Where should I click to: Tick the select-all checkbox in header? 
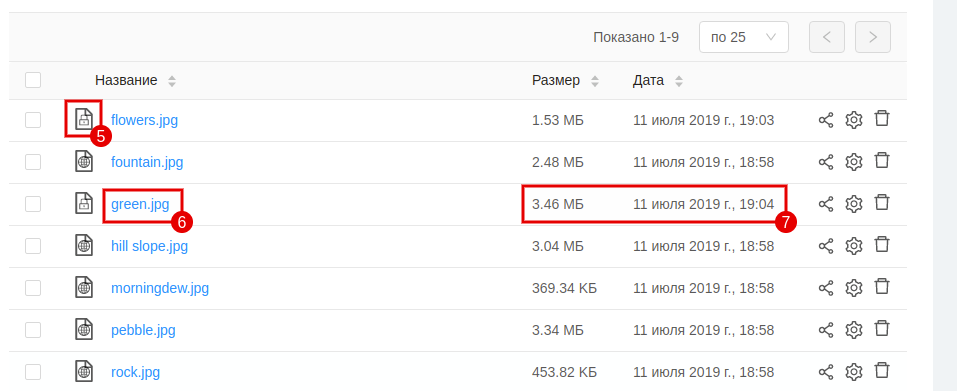tap(33, 80)
